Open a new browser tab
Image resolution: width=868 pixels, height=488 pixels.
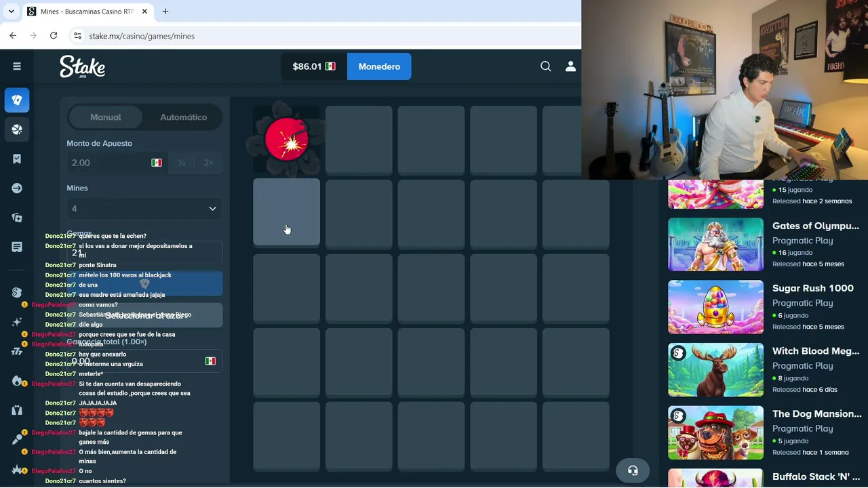coord(165,12)
